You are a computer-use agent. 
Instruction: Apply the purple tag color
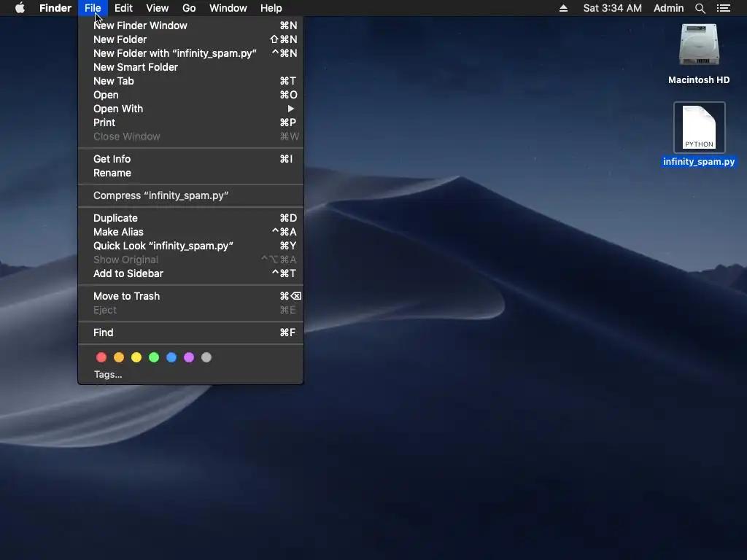(x=189, y=357)
